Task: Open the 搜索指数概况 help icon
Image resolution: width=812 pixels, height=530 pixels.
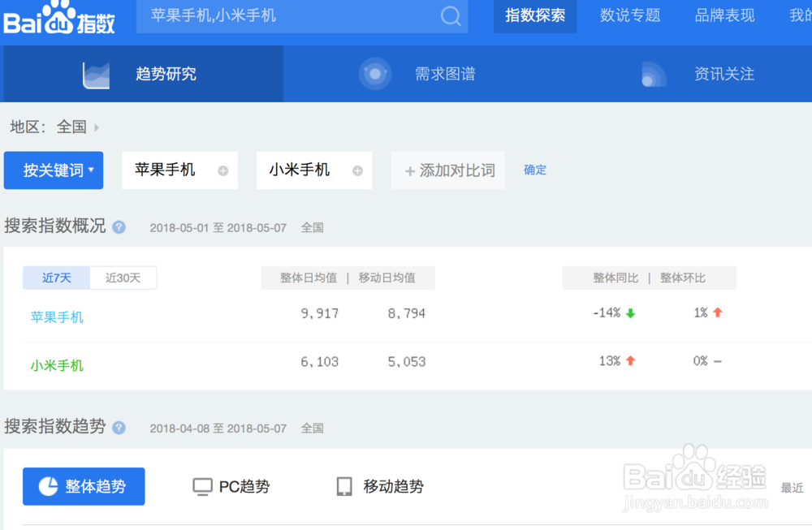Action: (x=119, y=226)
